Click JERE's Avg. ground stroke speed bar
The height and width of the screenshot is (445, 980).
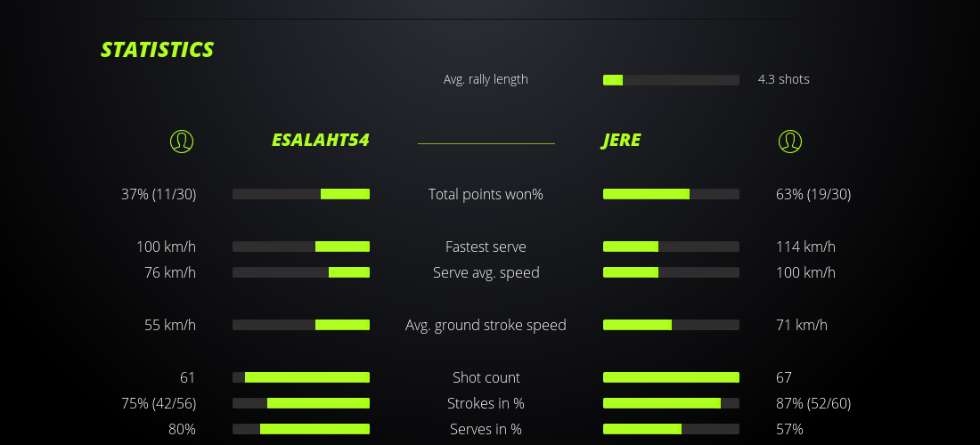point(671,325)
